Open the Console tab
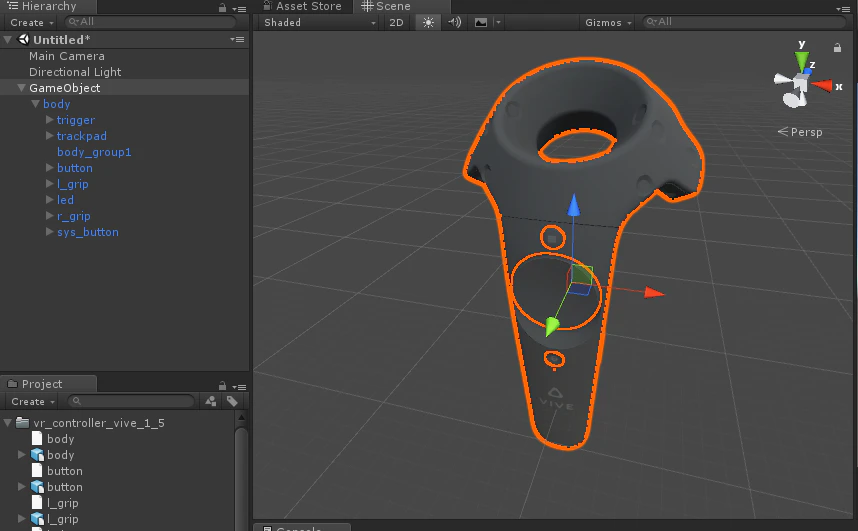The image size is (858, 531). pos(302,528)
